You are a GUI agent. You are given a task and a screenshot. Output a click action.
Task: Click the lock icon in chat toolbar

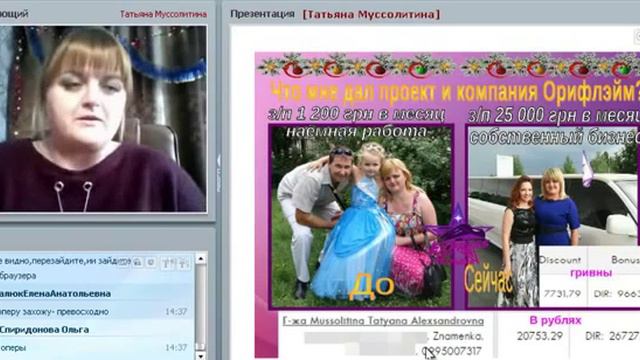point(138,262)
